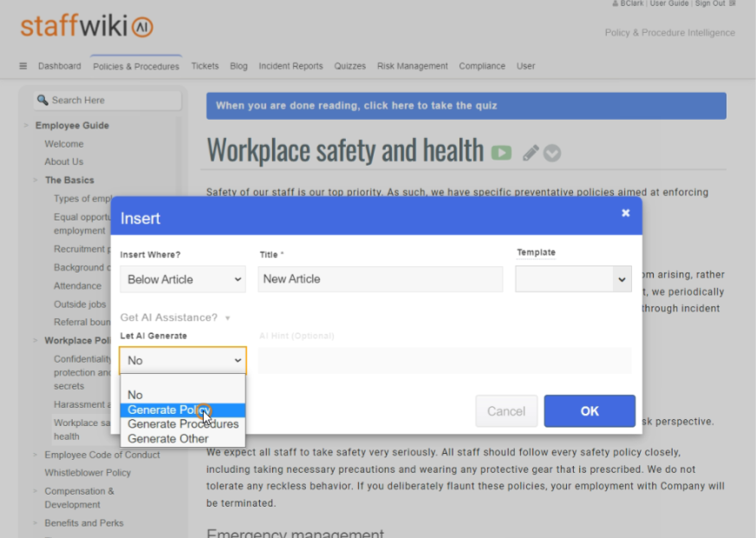Image resolution: width=756 pixels, height=538 pixels.
Task: Select Generate Policy option
Action: pyautogui.click(x=165, y=410)
